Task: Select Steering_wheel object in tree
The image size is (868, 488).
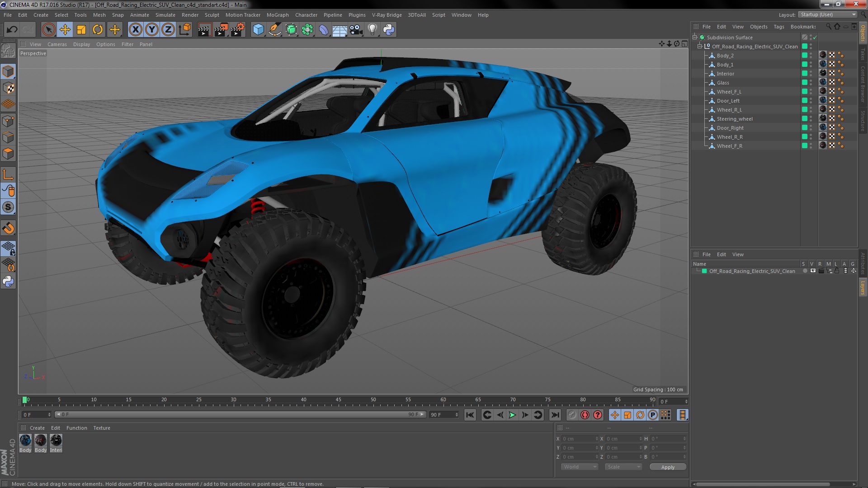Action: tap(734, 119)
